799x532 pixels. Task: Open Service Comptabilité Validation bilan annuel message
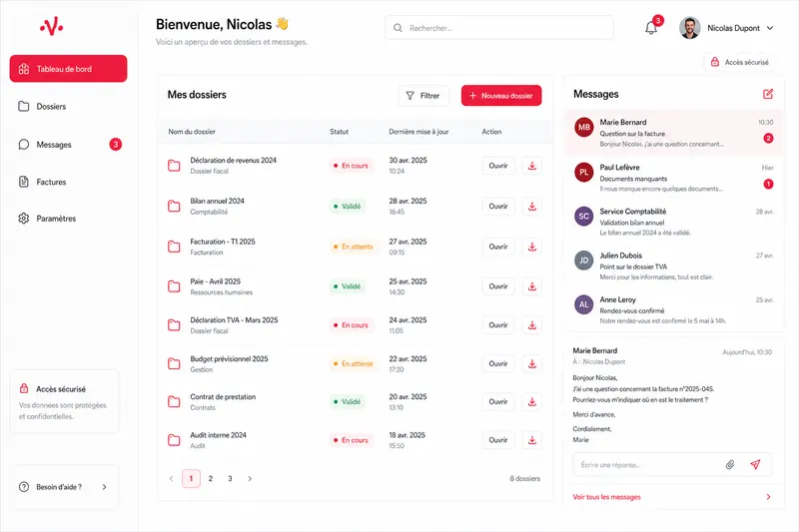pos(674,221)
